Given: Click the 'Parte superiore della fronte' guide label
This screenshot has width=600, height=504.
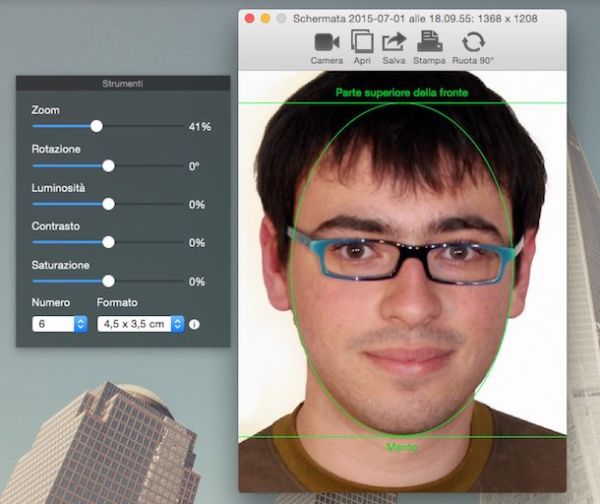Looking at the screenshot, I should pyautogui.click(x=401, y=93).
